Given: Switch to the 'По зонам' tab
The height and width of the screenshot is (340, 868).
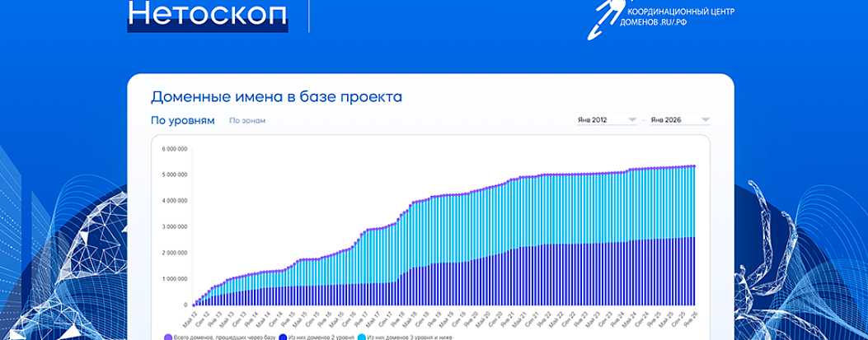Looking at the screenshot, I should click(x=247, y=121).
